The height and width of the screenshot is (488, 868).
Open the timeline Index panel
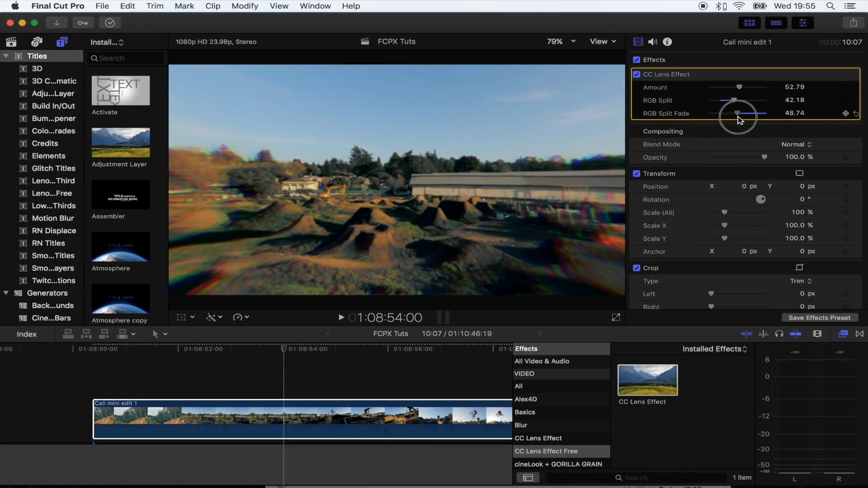26,334
